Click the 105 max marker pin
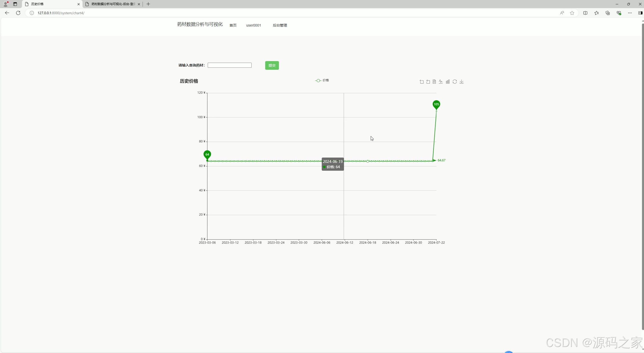This screenshot has height=353, width=644. coord(436,104)
